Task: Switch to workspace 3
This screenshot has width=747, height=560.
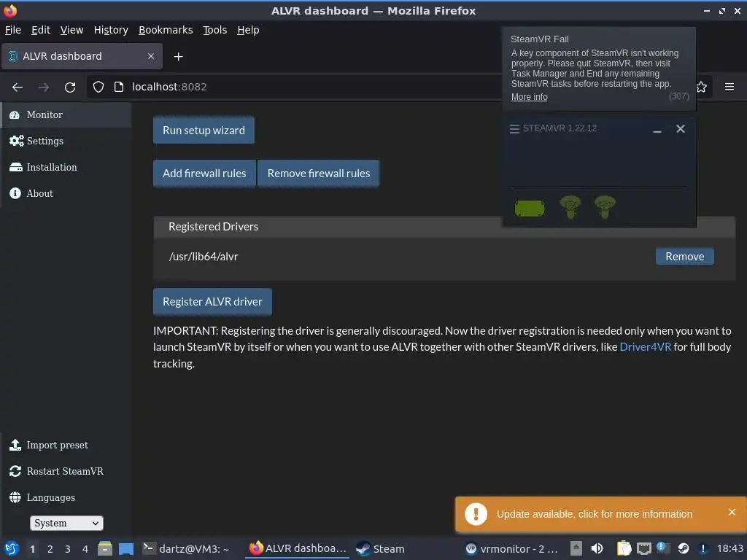Action: pos(68,549)
